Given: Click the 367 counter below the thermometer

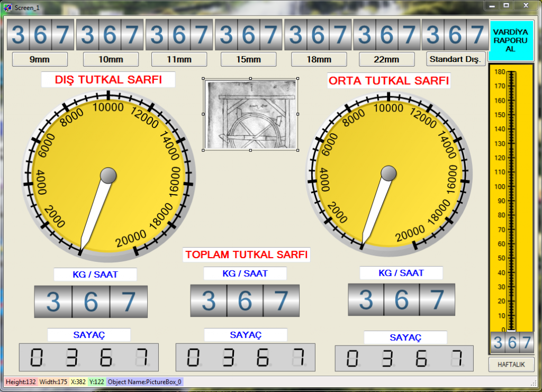Looking at the screenshot, I should click(x=511, y=342).
